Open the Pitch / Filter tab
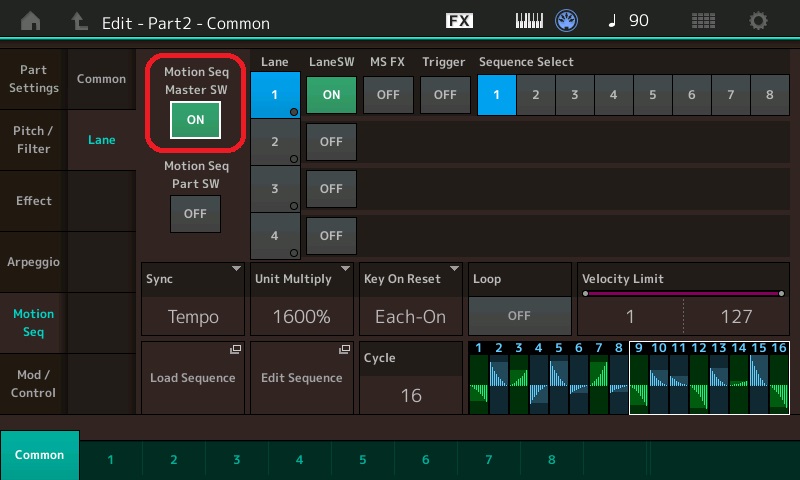This screenshot has height=480, width=800. 33,140
